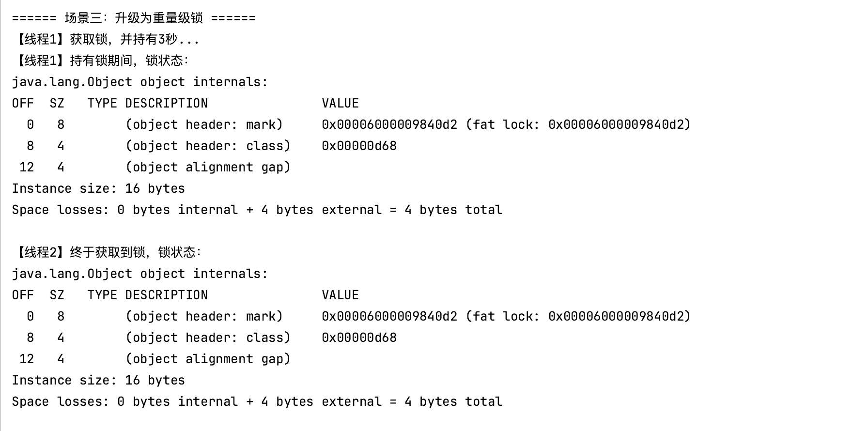Click first java.lang.Object object internals line
The width and height of the screenshot is (868, 431).
[139, 82]
